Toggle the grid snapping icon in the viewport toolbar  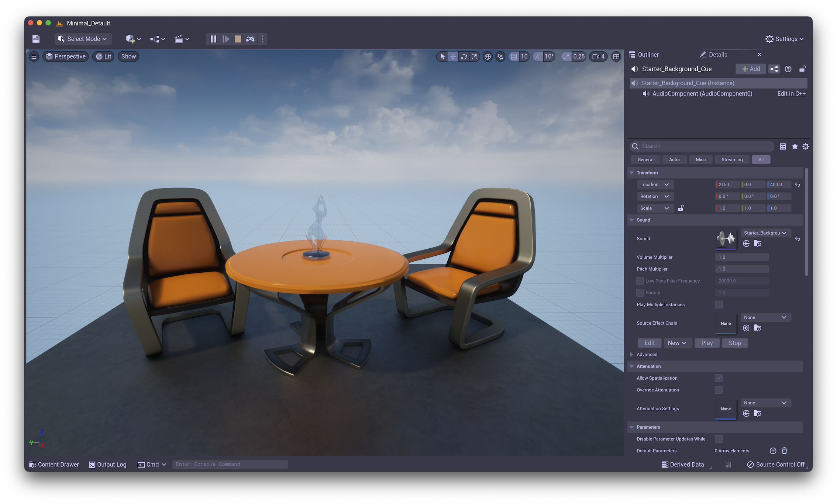(x=514, y=56)
